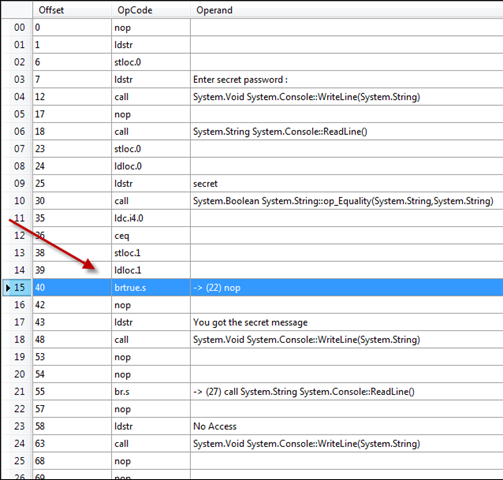Screen dimensions: 503x480
Task: Select the '-> (22) nop' operand cell
Action: coord(347,287)
